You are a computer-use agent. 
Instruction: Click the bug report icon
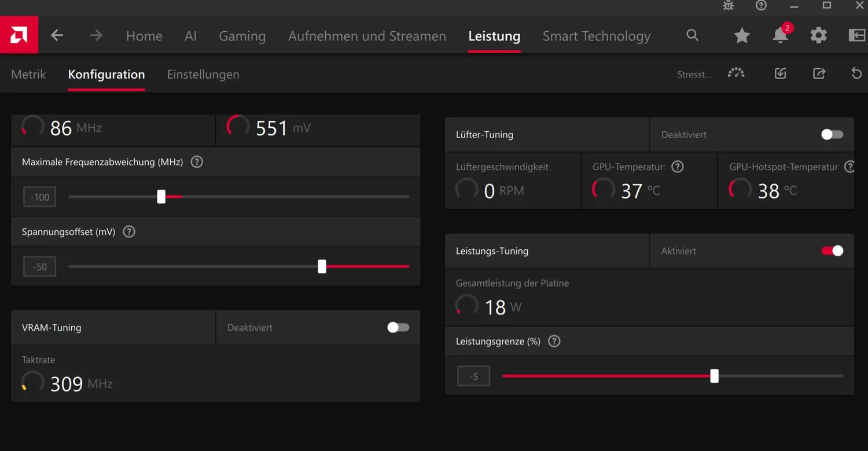tap(729, 6)
